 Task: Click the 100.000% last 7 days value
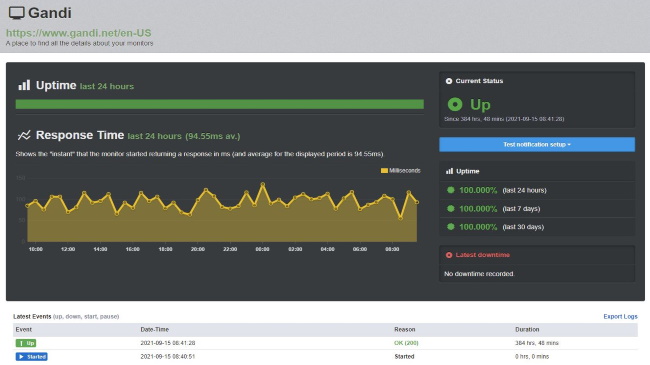[x=478, y=208]
